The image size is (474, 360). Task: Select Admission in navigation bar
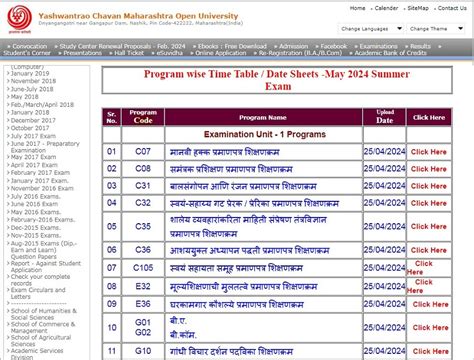click(x=293, y=46)
